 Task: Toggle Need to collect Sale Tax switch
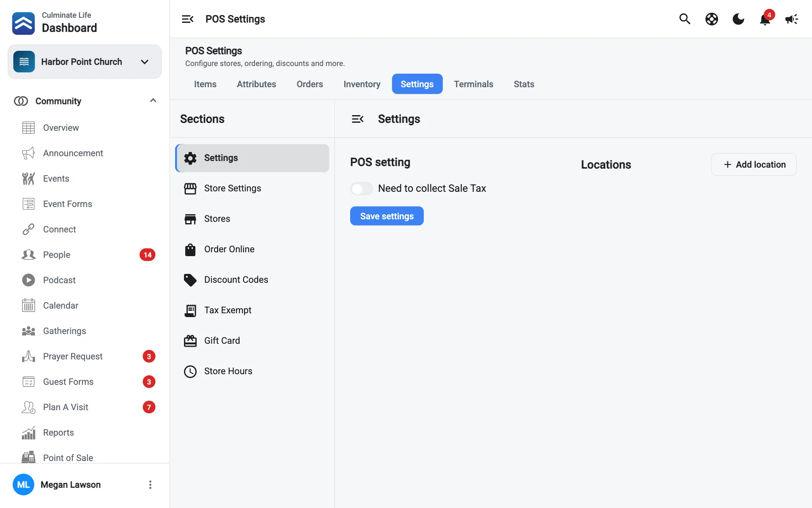click(362, 188)
